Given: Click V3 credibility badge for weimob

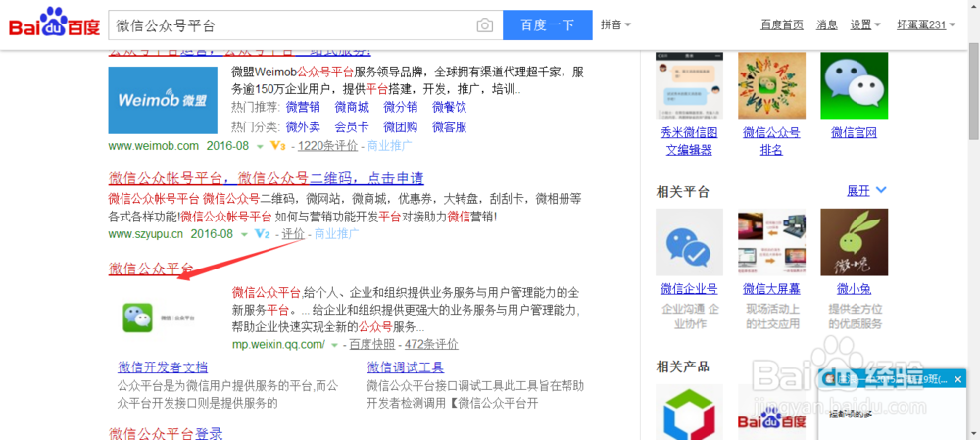Looking at the screenshot, I should pyautogui.click(x=278, y=146).
